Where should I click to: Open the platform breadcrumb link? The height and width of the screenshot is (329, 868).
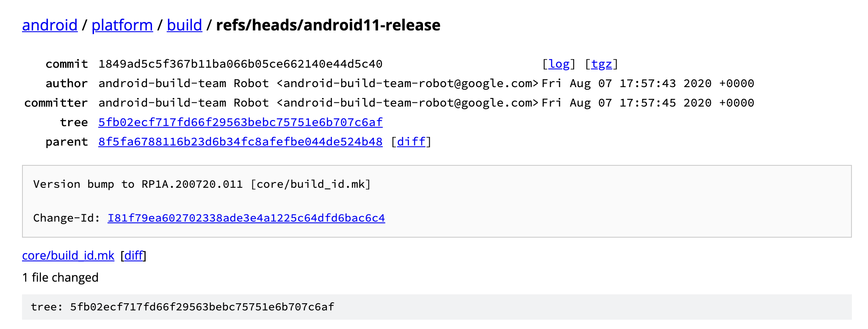point(122,25)
